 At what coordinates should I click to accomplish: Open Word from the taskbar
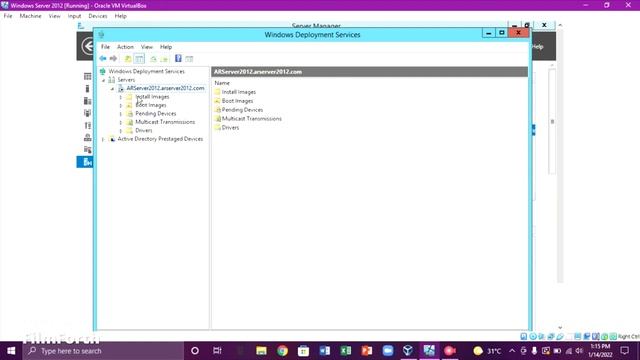(325, 351)
